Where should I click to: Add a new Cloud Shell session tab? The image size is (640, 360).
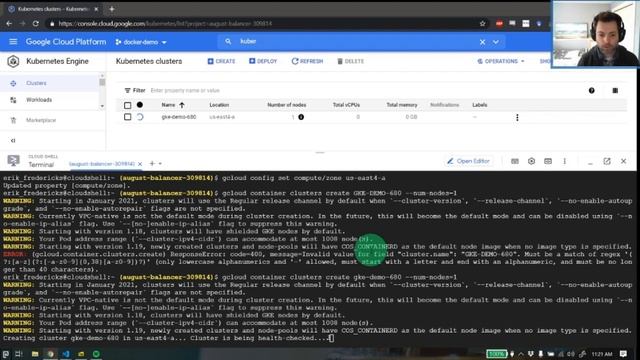[x=152, y=164]
